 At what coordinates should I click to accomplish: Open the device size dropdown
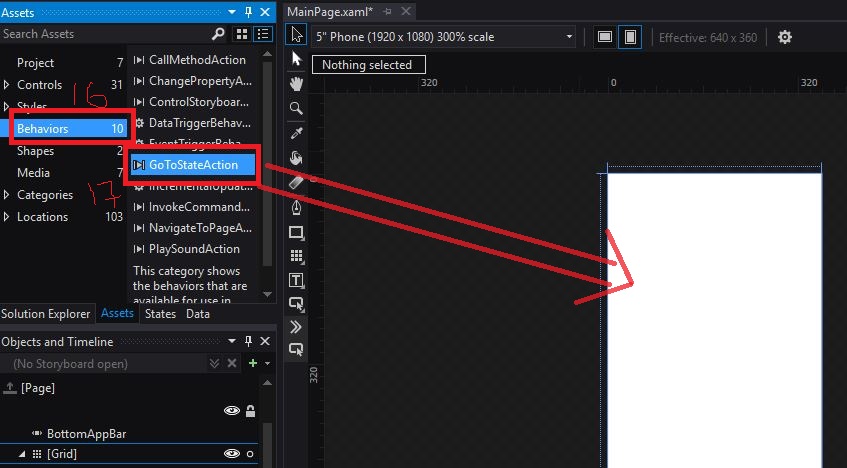click(569, 37)
